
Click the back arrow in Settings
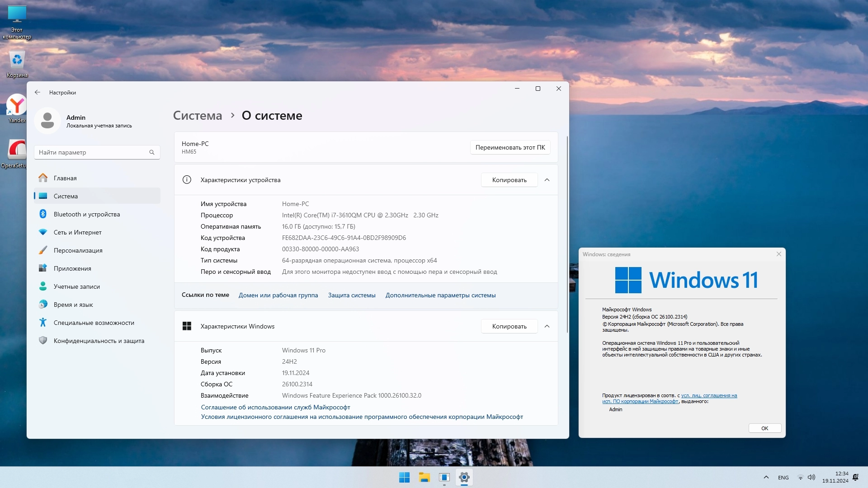[x=38, y=92]
